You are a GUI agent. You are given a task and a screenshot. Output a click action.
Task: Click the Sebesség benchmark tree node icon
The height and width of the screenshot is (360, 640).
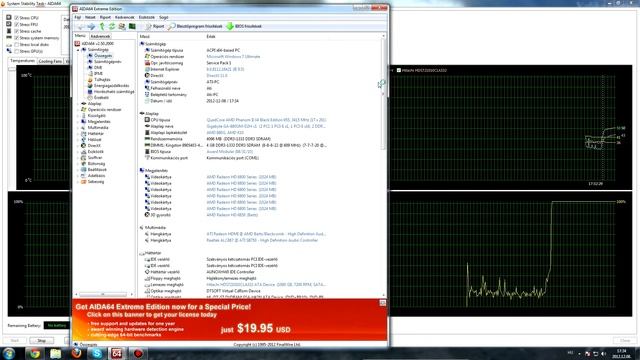coord(83,182)
